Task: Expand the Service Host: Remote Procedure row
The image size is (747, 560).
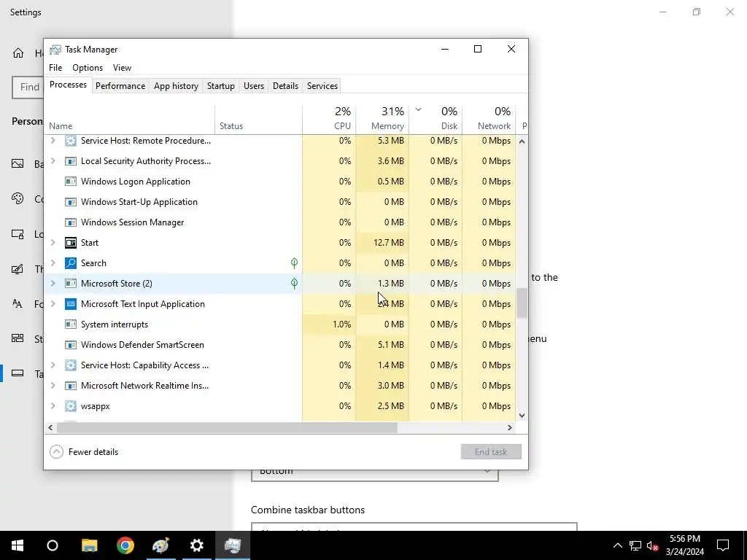Action: [x=53, y=141]
